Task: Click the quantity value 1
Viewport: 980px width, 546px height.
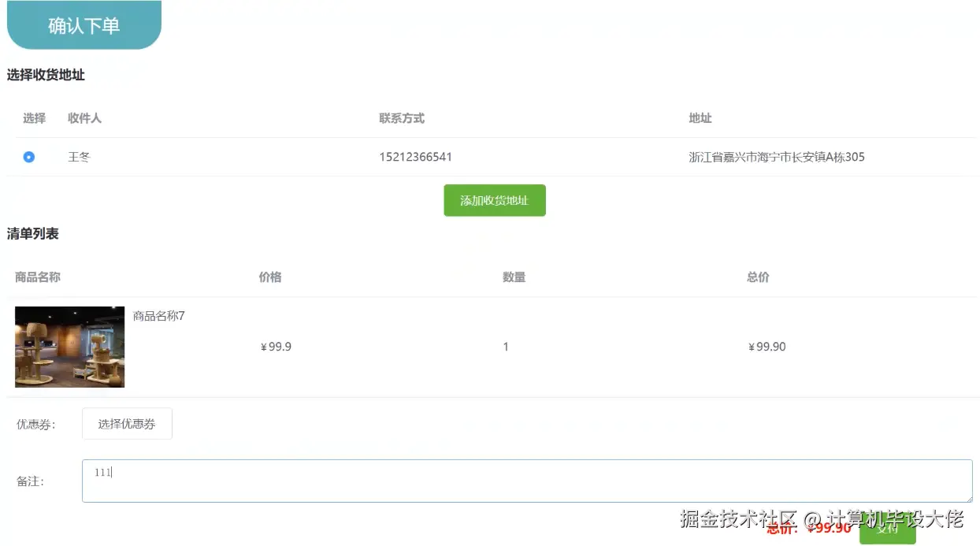Action: (x=505, y=347)
